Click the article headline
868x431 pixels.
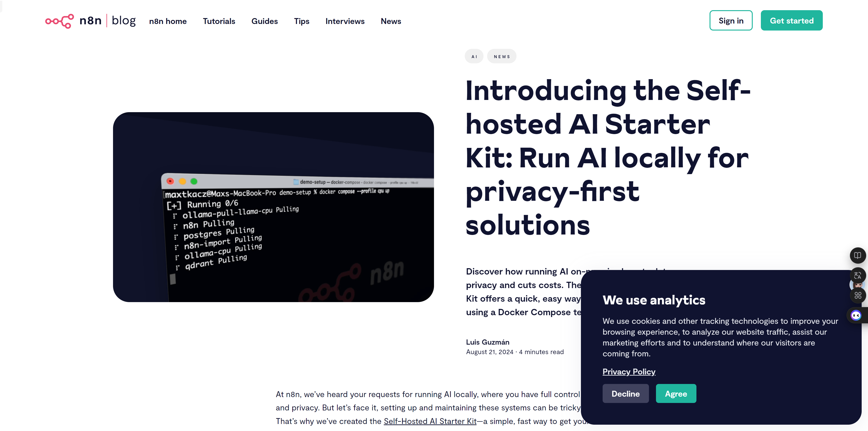pyautogui.click(x=608, y=157)
